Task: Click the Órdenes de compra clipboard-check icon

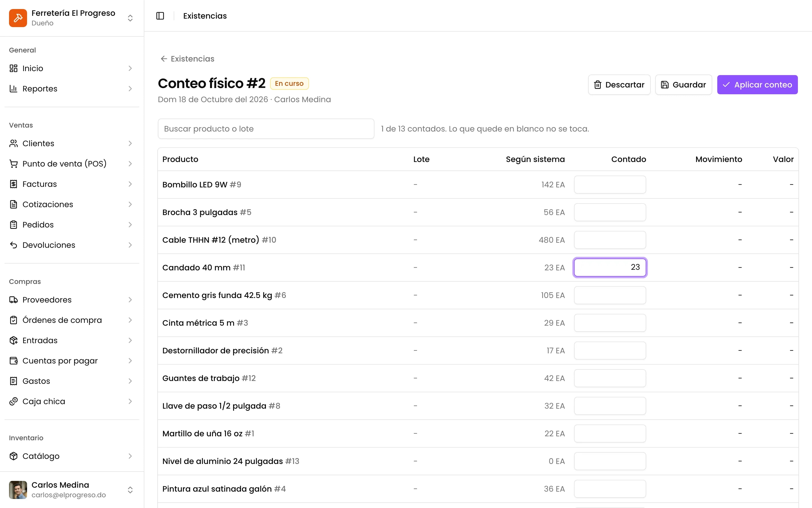Action: coord(14,320)
